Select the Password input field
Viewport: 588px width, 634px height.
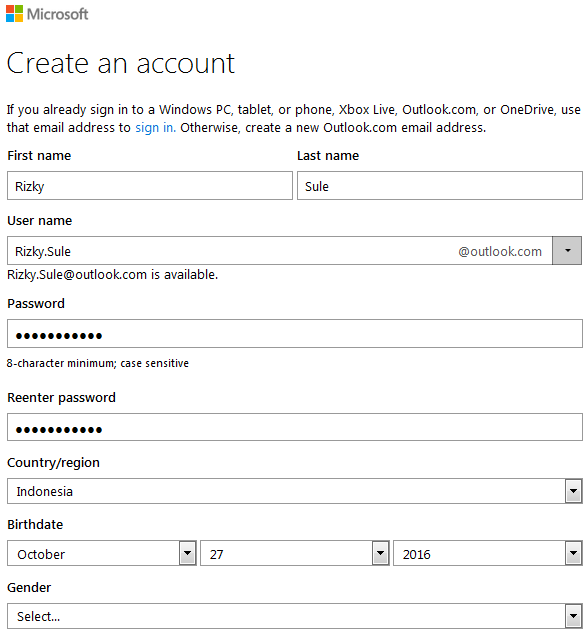coord(295,334)
